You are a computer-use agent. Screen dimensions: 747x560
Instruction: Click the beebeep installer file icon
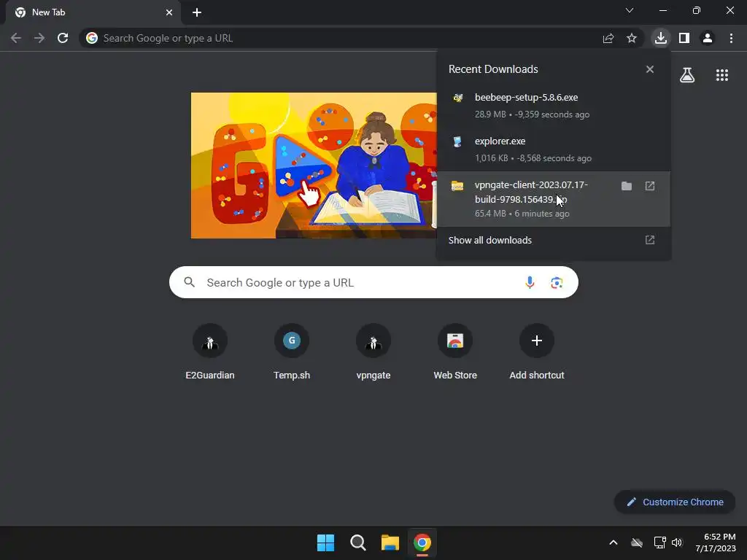458,98
